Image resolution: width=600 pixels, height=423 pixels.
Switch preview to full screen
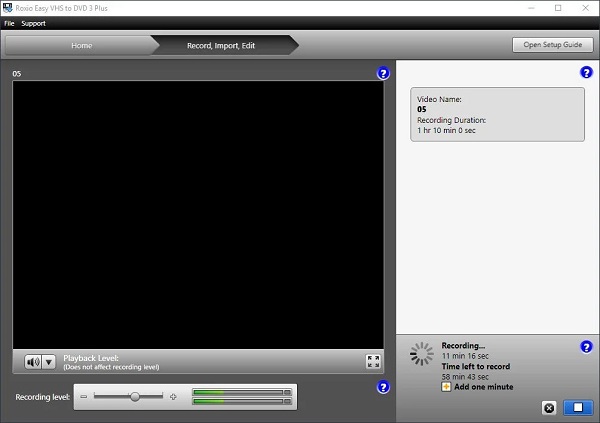(373, 361)
